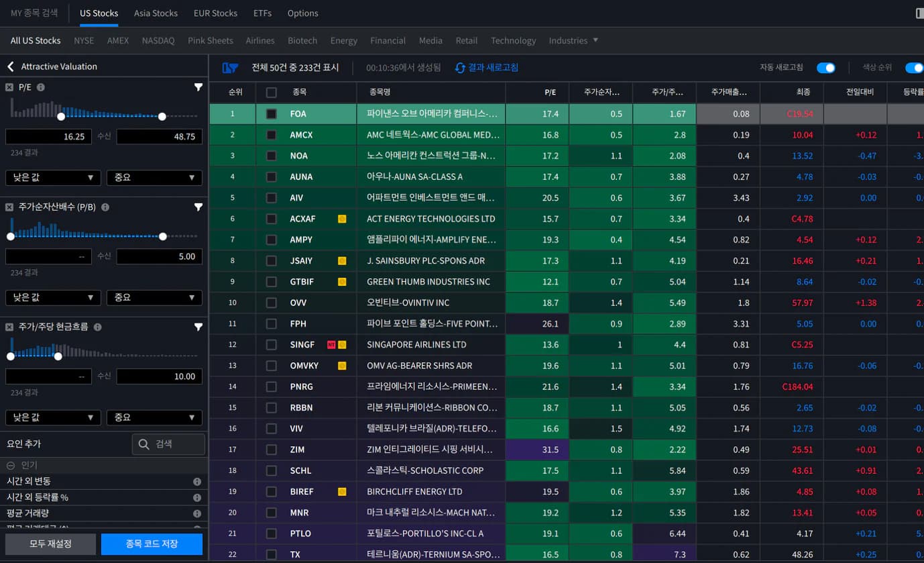Click the P/E range slider's lower handle
The width and height of the screenshot is (924, 563).
coord(61,117)
